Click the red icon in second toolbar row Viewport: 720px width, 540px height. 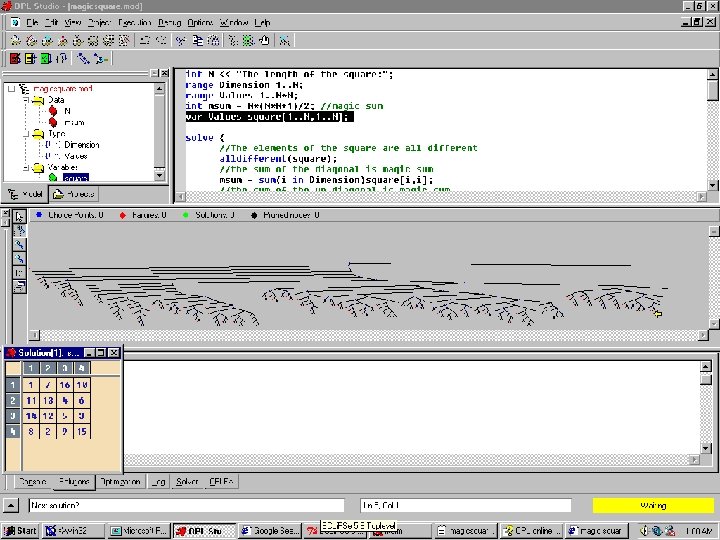(x=15, y=59)
